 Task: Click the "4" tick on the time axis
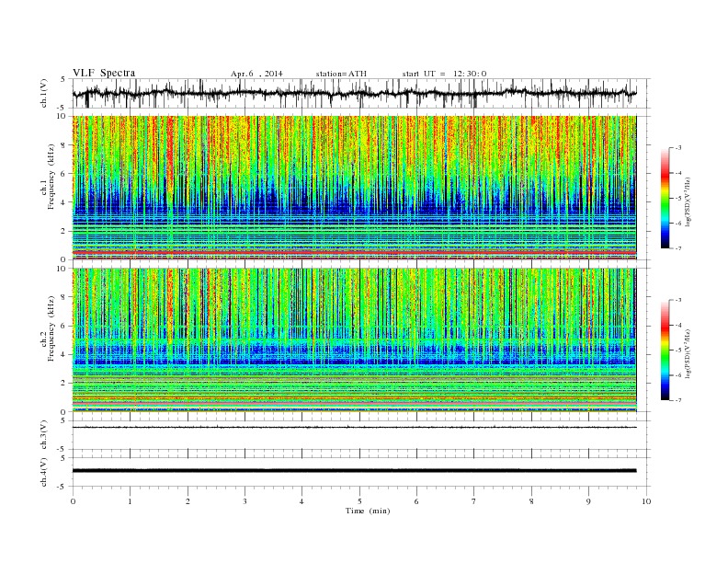click(x=301, y=501)
